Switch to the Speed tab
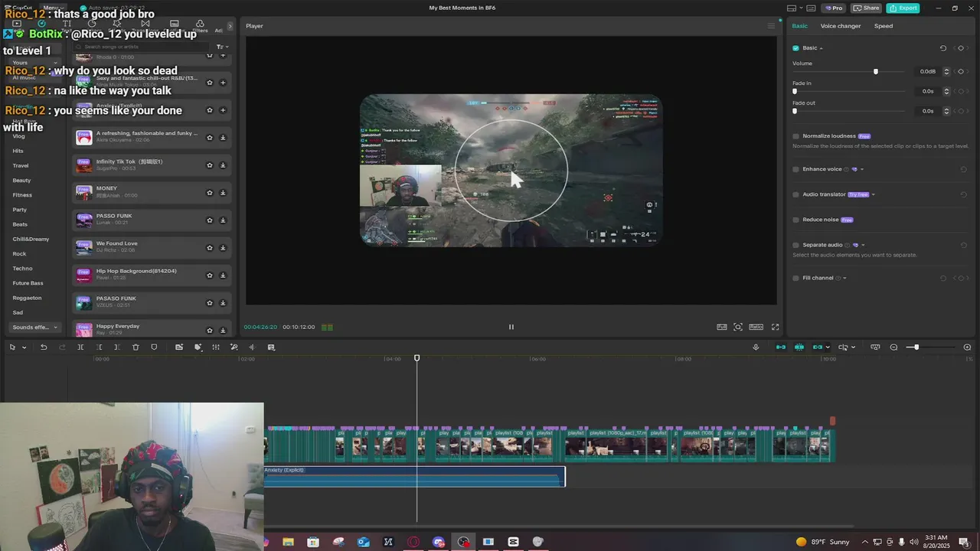 [x=884, y=26]
